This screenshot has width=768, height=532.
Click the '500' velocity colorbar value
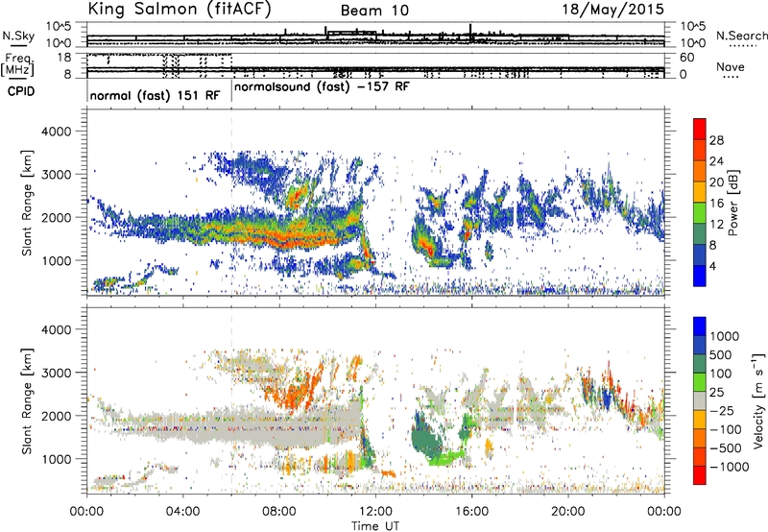[x=721, y=355]
